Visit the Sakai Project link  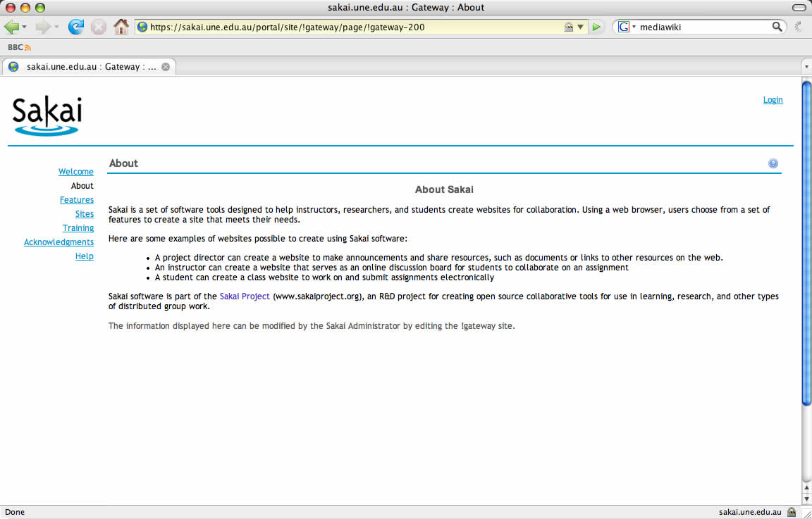click(x=245, y=296)
